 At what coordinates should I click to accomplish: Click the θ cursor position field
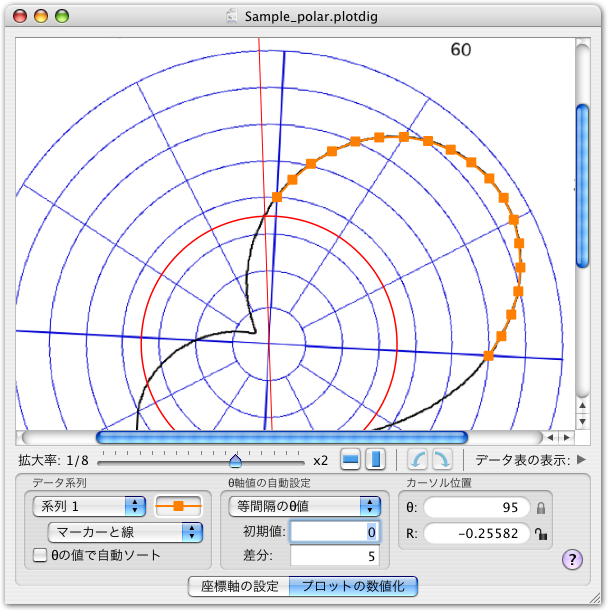click(x=477, y=507)
